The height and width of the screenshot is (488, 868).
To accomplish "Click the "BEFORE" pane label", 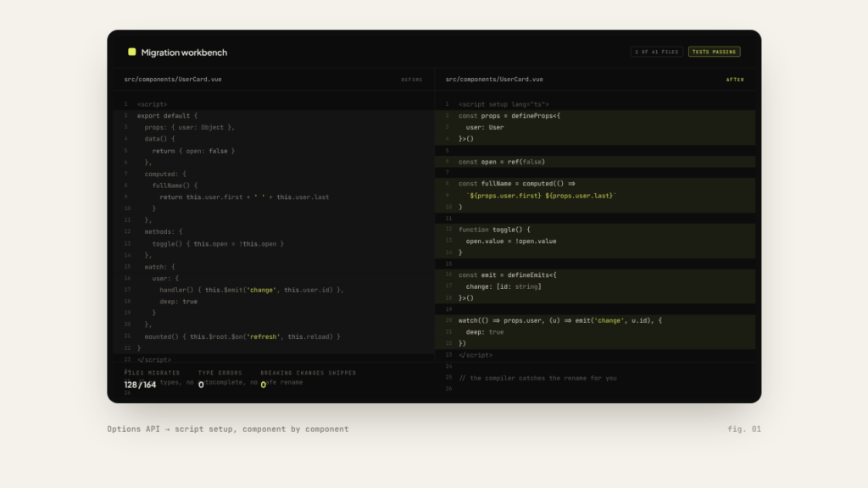I will [412, 80].
